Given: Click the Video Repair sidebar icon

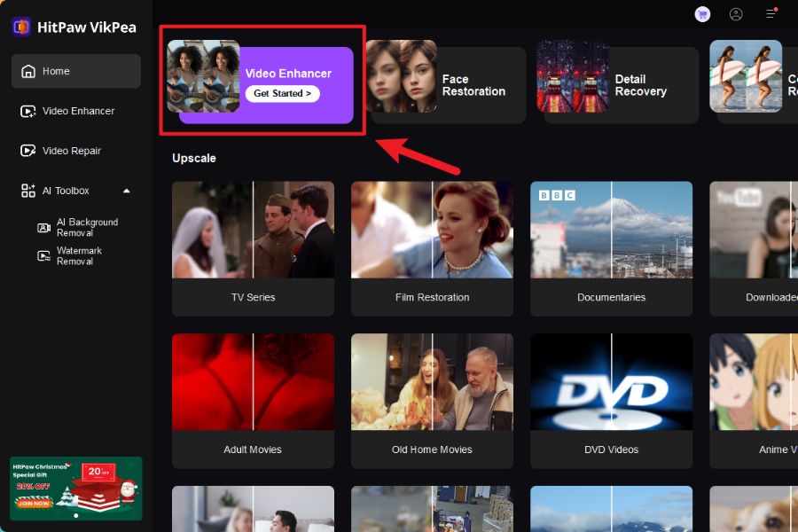Looking at the screenshot, I should 28,151.
